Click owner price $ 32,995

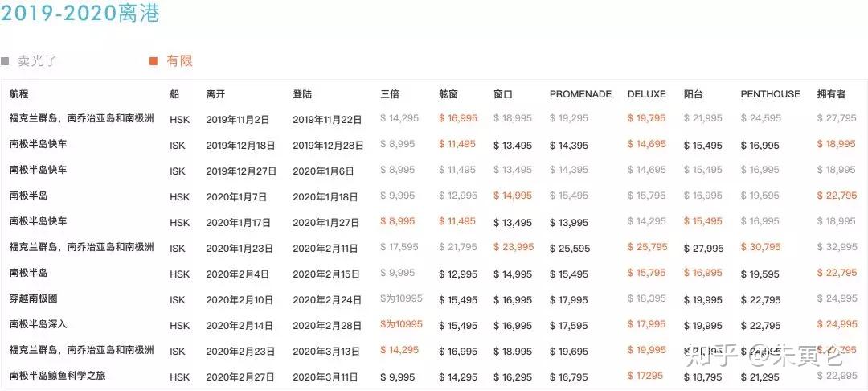tap(837, 247)
